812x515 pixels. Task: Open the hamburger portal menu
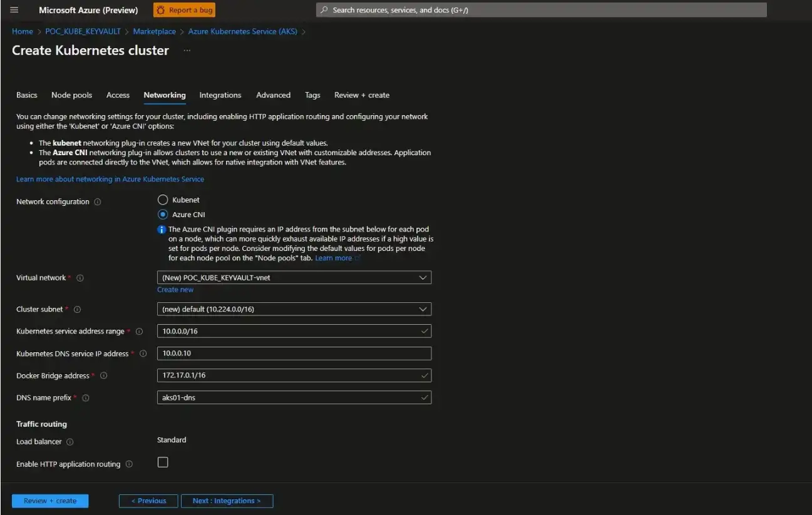pyautogui.click(x=14, y=10)
